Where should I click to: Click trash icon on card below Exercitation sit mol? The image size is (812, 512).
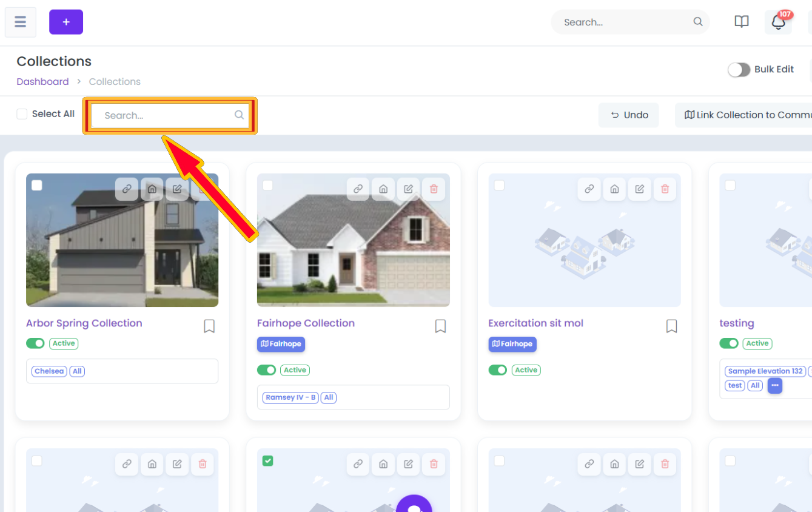click(665, 464)
